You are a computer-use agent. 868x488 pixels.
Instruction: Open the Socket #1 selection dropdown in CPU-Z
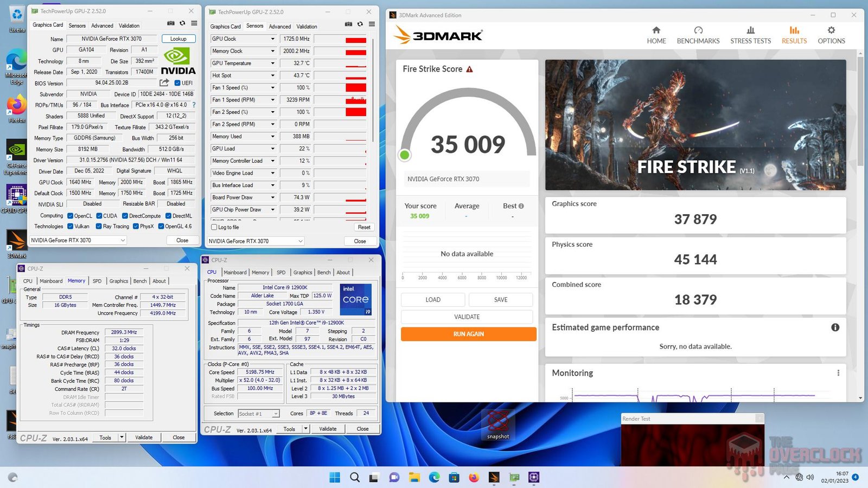[x=275, y=413]
